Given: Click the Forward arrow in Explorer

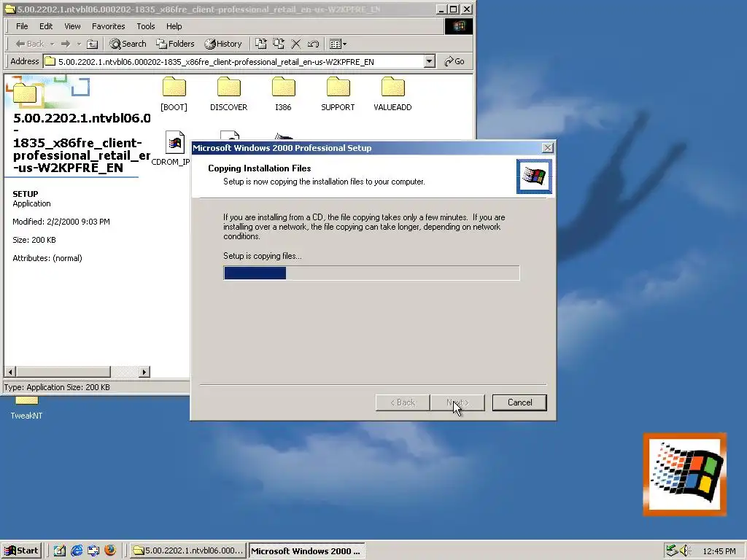Looking at the screenshot, I should 66,44.
